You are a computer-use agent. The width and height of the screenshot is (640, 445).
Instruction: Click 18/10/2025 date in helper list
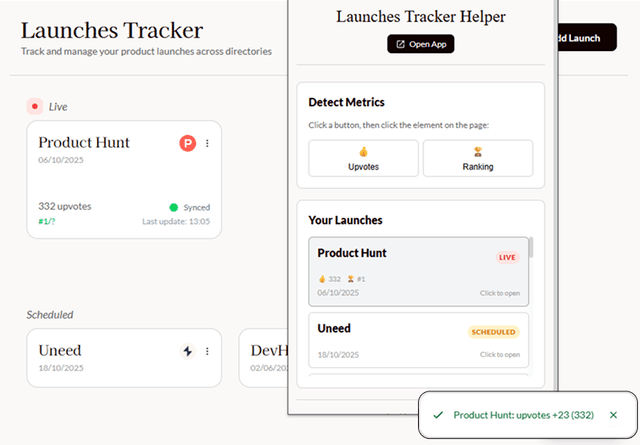click(x=338, y=355)
